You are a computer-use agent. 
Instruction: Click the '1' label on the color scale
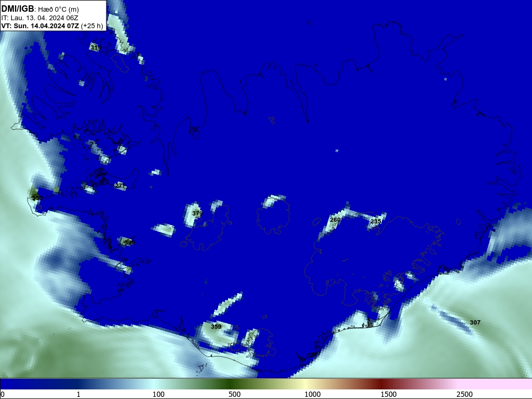(x=78, y=394)
